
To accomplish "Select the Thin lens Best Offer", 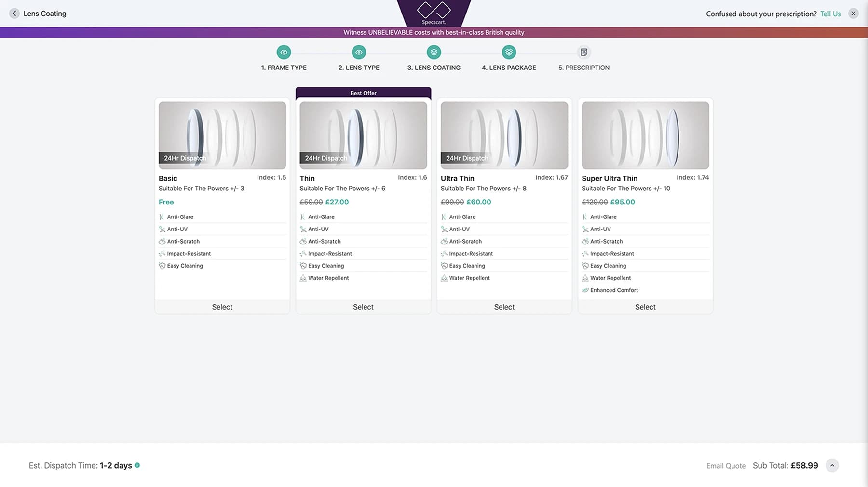I will click(363, 307).
